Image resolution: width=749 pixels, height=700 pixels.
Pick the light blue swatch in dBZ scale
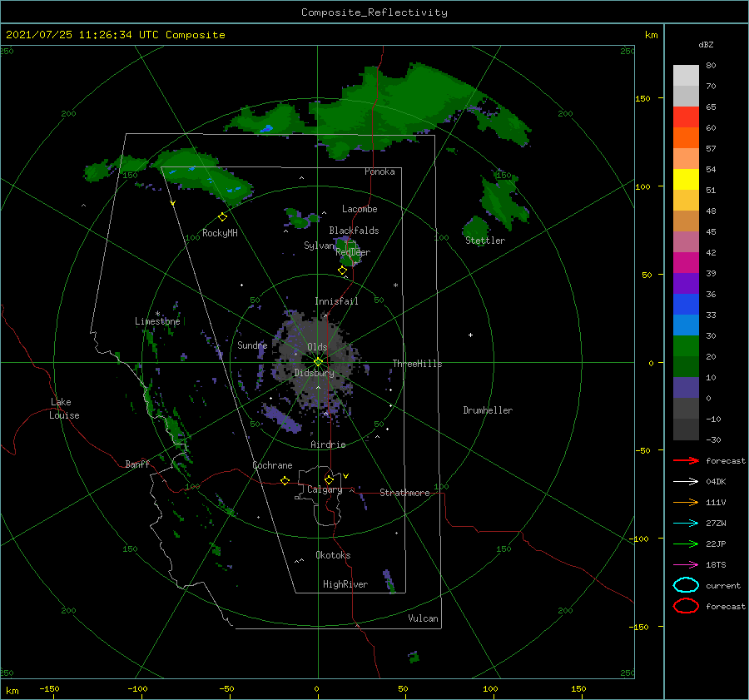(x=686, y=325)
